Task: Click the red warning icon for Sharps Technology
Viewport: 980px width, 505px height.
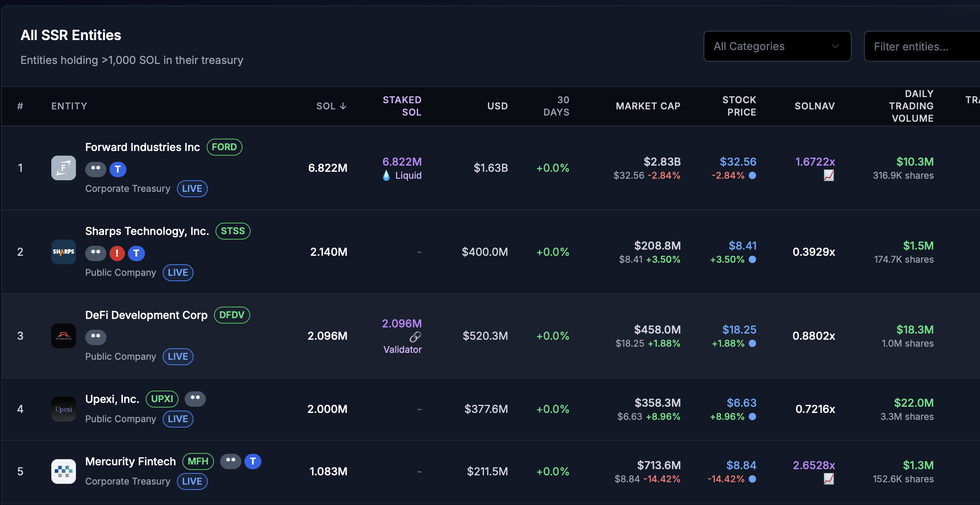Action: pos(117,253)
